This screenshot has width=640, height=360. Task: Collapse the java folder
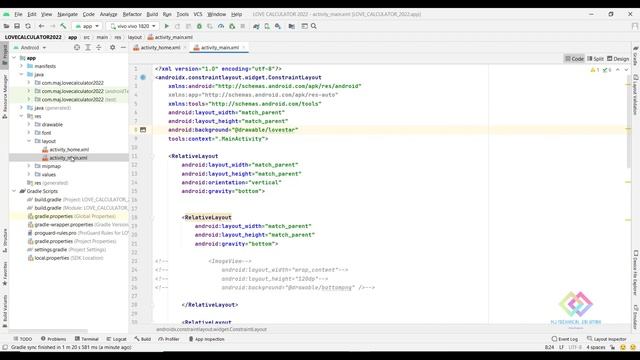[x=22, y=74]
